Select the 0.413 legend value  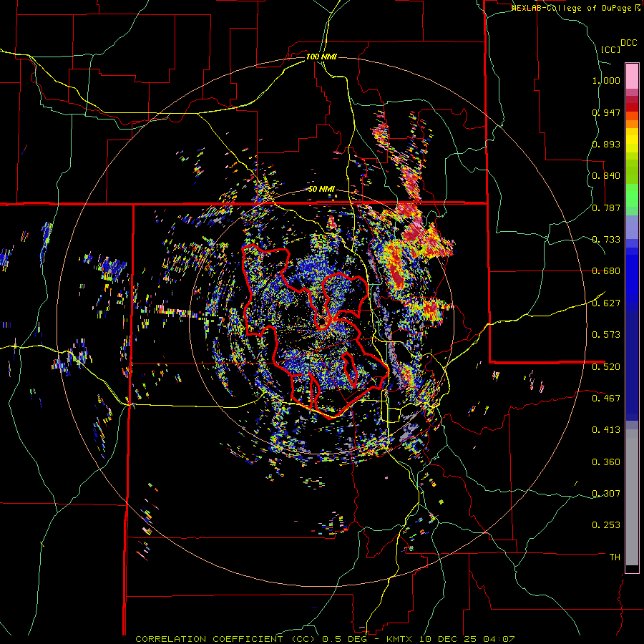(x=606, y=430)
